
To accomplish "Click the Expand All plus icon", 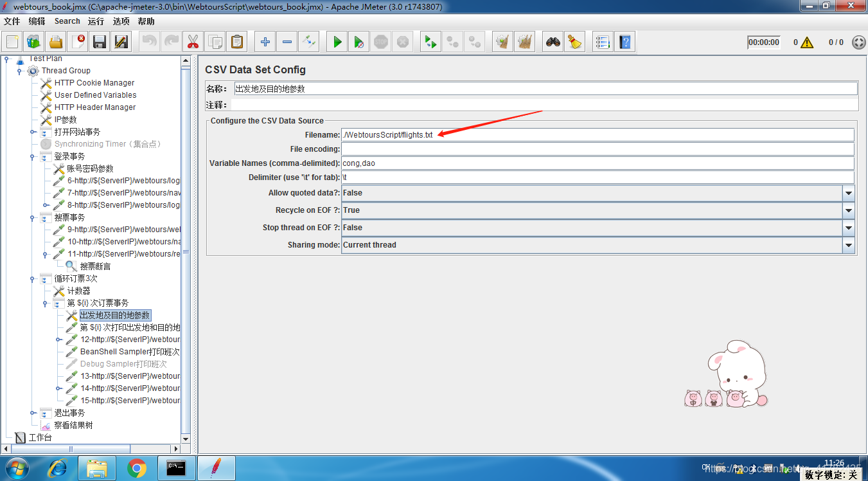I will tap(265, 42).
